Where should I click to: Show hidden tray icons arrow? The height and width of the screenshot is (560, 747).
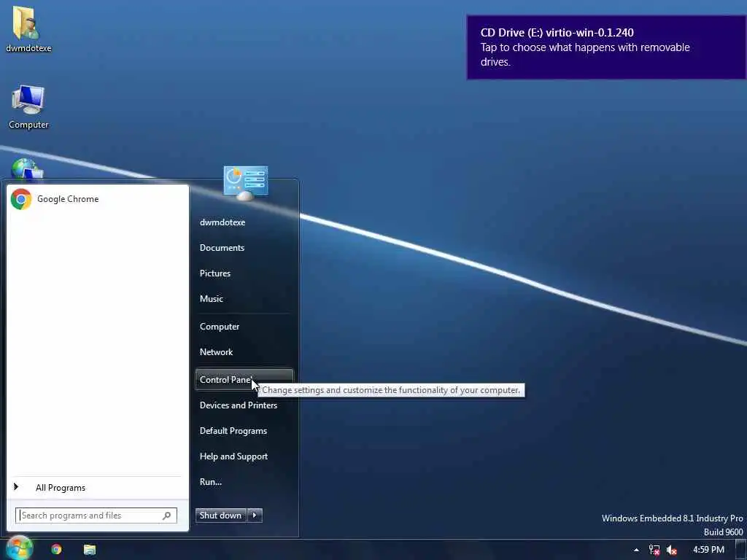pos(636,550)
